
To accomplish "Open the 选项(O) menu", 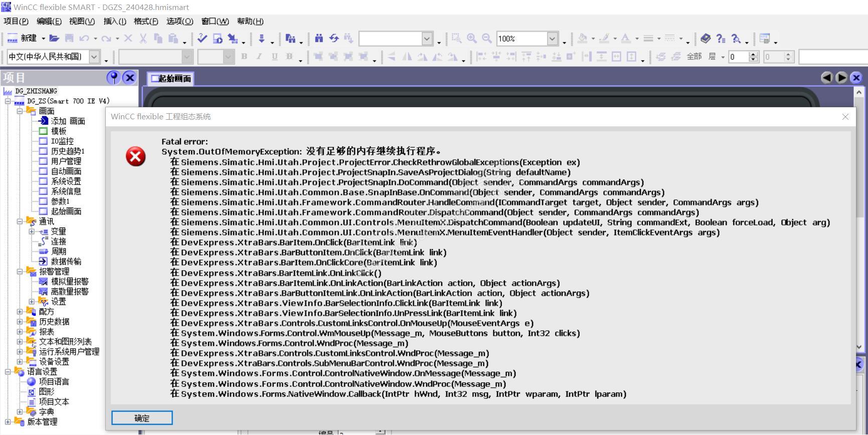I will (x=180, y=21).
